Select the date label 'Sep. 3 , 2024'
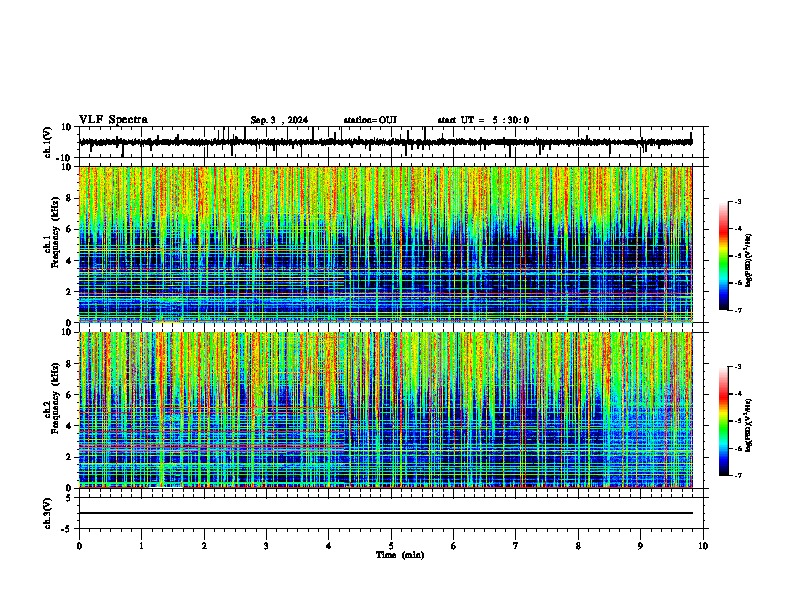 click(279, 120)
